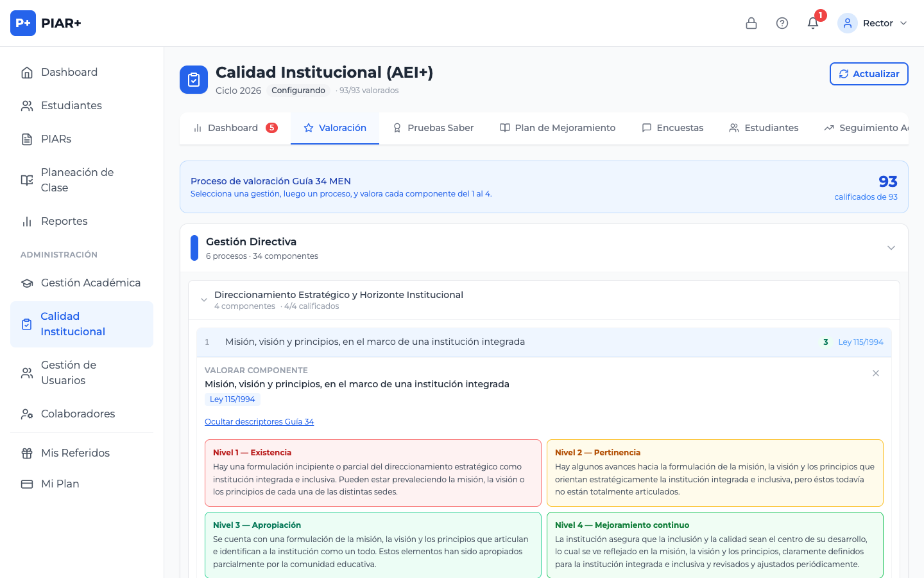Viewport: 924px width, 578px height.
Task: Open Colaboradores in sidebar
Action: [x=82, y=414]
